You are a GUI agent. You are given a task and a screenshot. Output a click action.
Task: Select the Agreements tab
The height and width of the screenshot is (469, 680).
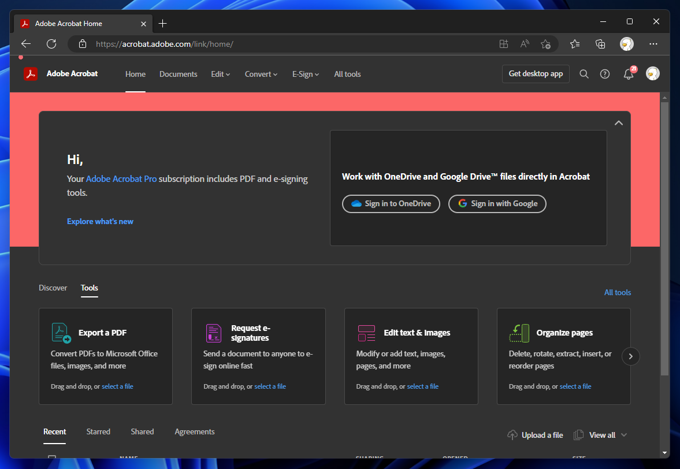[x=194, y=432]
